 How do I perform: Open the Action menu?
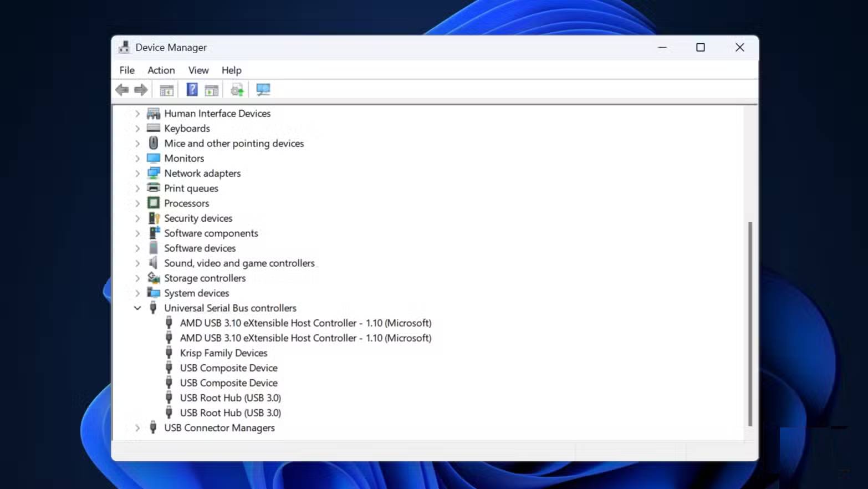161,70
